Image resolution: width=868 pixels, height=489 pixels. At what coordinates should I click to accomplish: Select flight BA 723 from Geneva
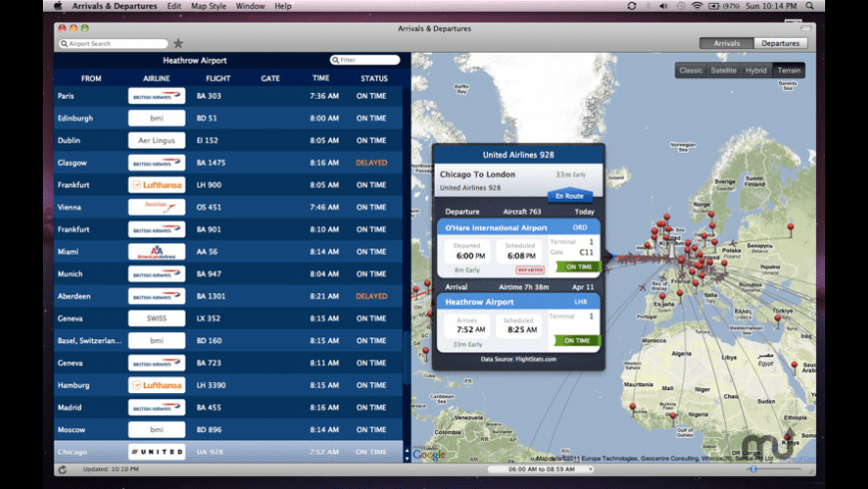(x=228, y=362)
